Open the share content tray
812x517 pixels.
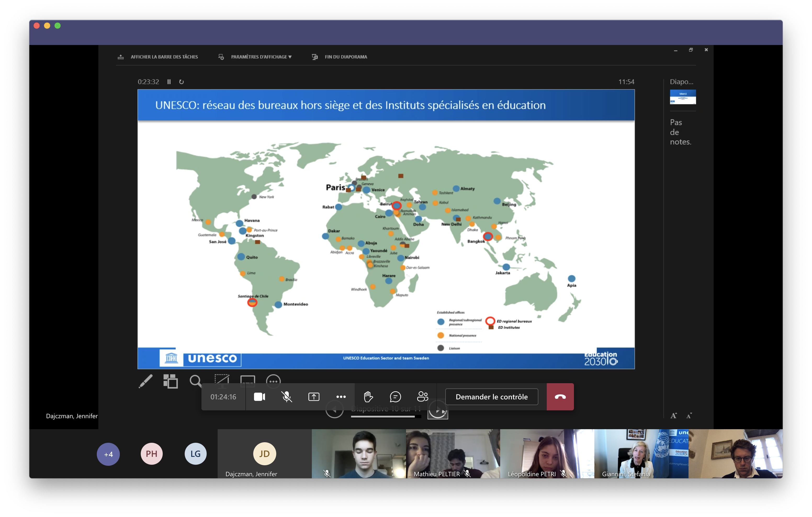[314, 397]
